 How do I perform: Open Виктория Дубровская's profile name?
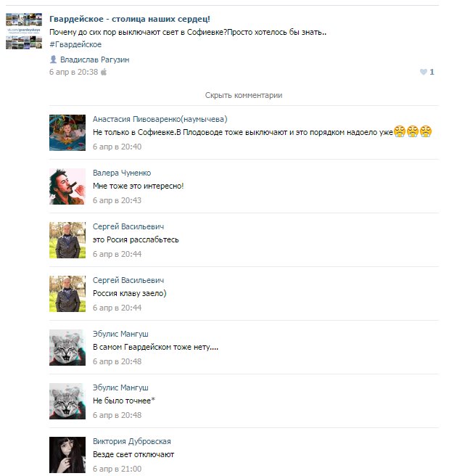[132, 441]
